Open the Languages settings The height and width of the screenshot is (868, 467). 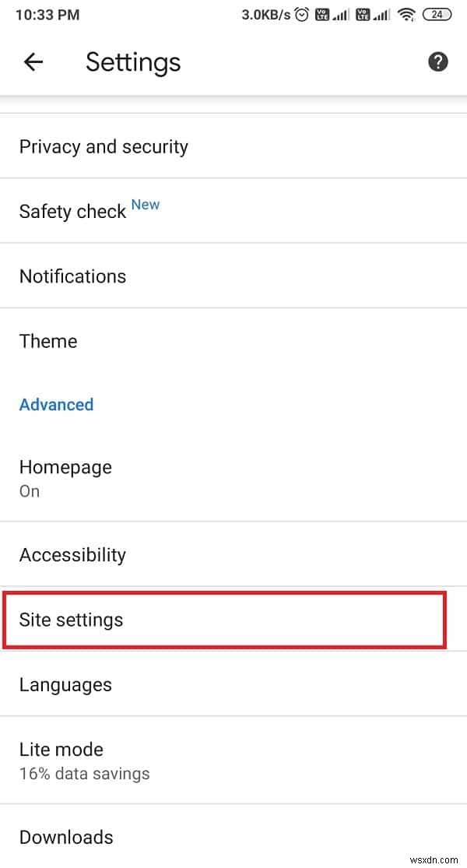point(65,684)
